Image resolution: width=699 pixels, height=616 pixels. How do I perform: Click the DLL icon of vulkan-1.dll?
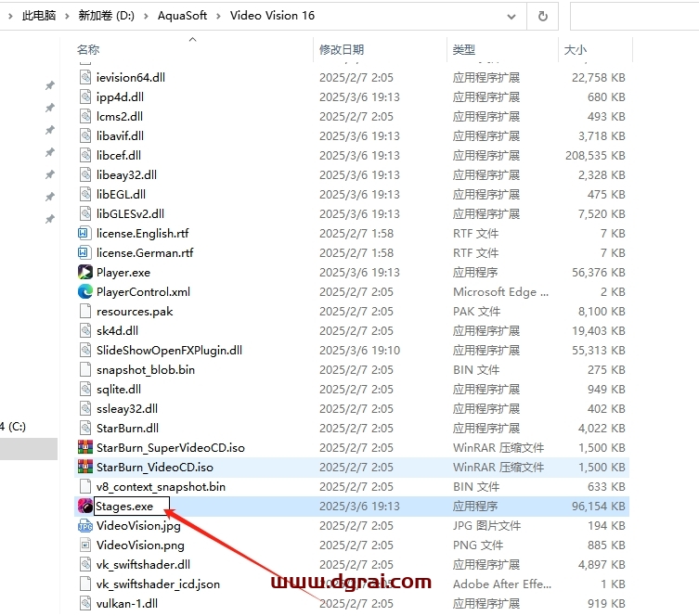tap(84, 603)
